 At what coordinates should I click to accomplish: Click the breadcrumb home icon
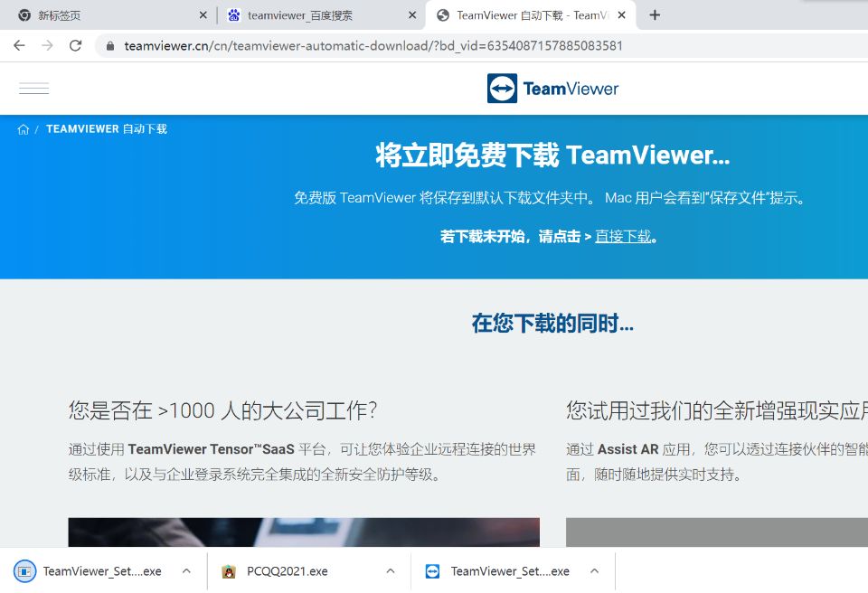click(24, 129)
